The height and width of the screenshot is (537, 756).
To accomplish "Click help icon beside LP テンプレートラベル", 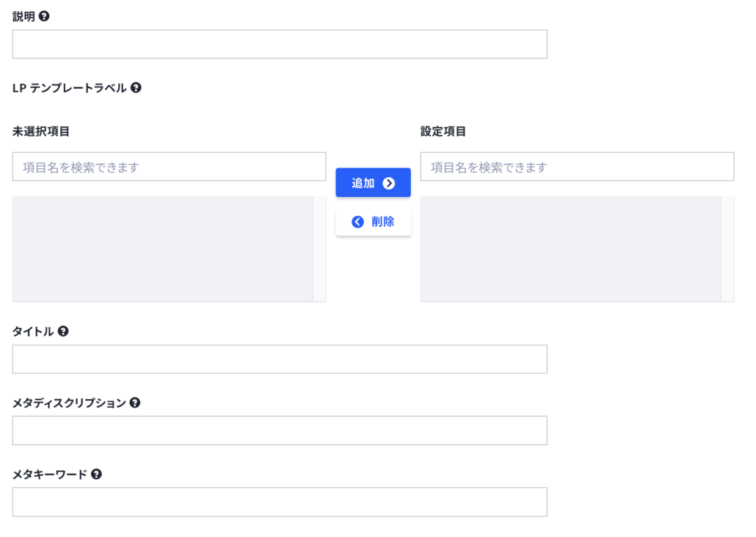I will (x=136, y=88).
